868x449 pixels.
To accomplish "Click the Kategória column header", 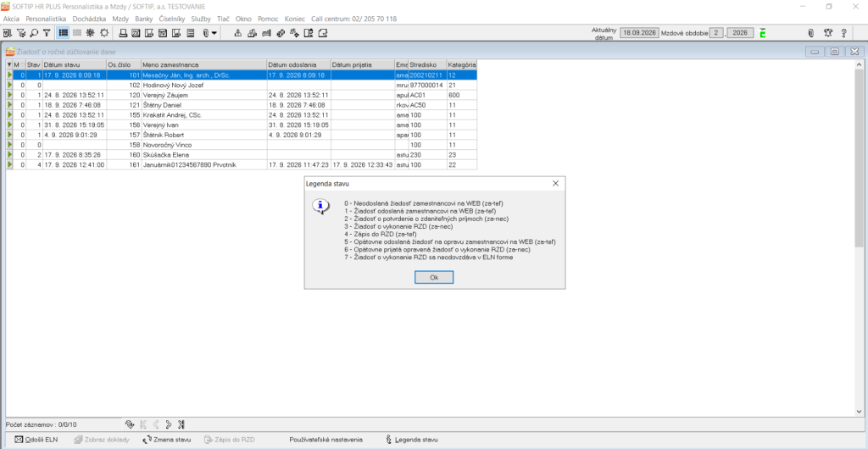I will [462, 65].
